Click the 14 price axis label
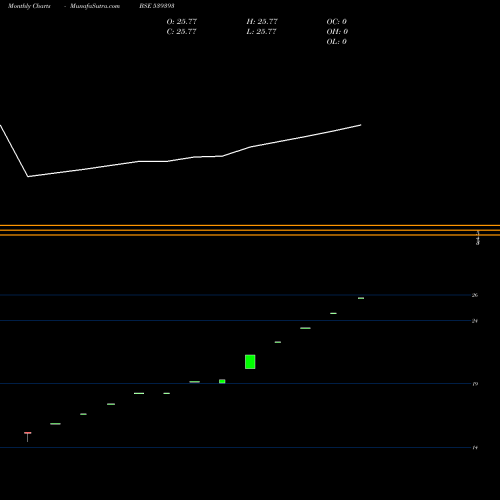The width and height of the screenshot is (500, 500). (x=475, y=447)
